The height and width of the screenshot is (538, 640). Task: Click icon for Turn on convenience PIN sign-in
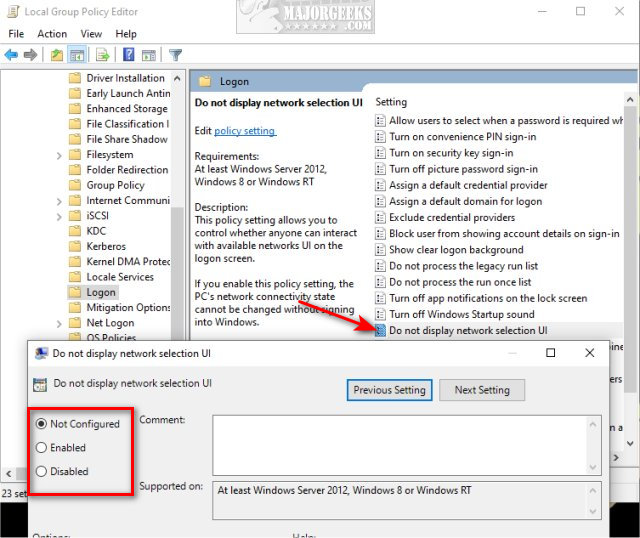(x=380, y=137)
